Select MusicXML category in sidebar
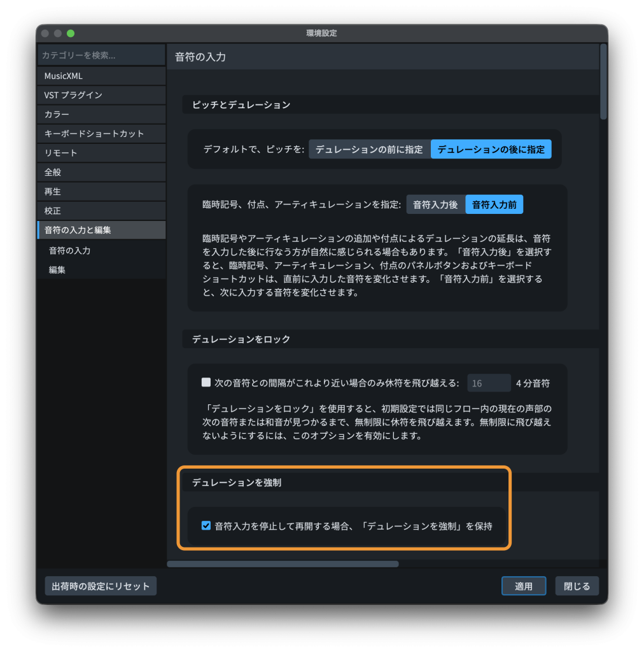The image size is (644, 652). point(101,76)
